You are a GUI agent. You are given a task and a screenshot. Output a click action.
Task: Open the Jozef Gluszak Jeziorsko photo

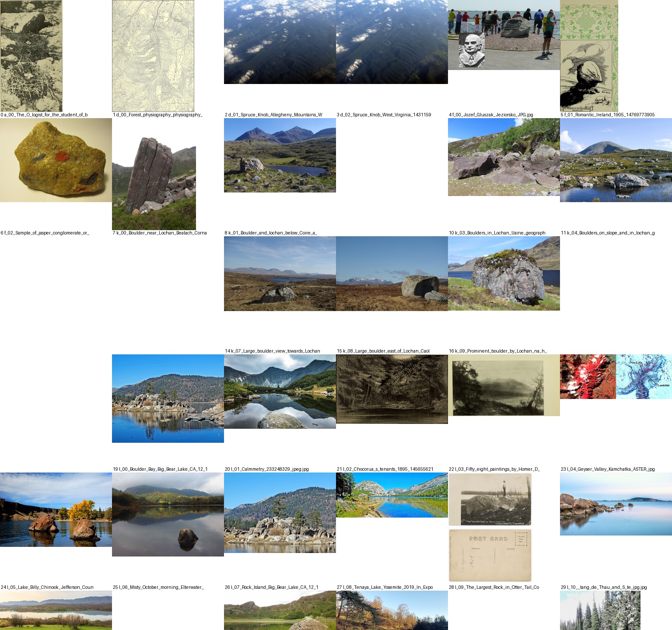[504, 35]
